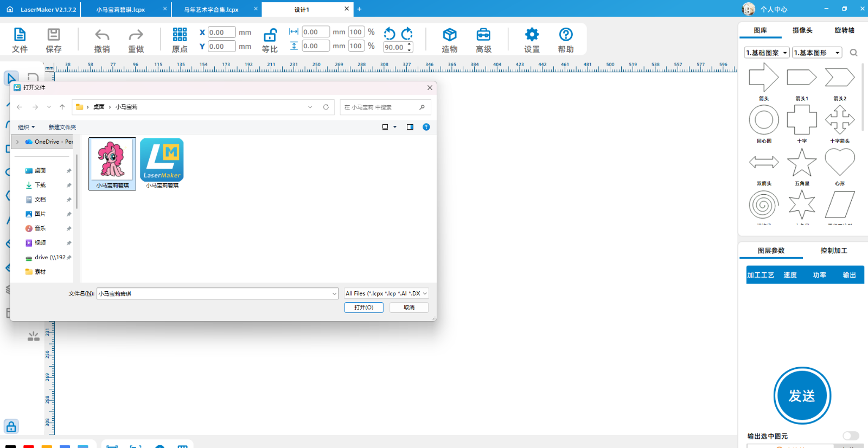This screenshot has height=448, width=868.
Task: Expand the 组织 menu in file dialog
Action: click(26, 127)
